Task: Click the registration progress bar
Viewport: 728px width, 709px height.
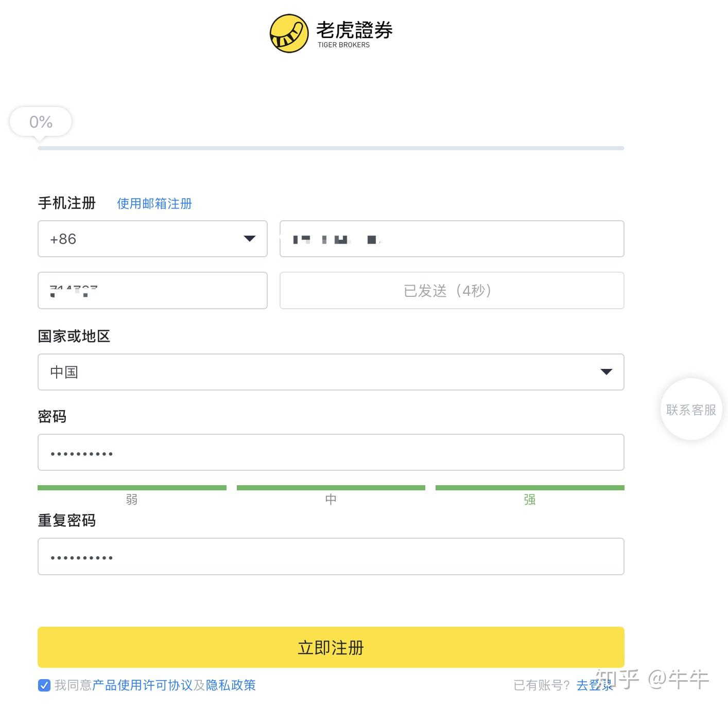Action: point(331,148)
